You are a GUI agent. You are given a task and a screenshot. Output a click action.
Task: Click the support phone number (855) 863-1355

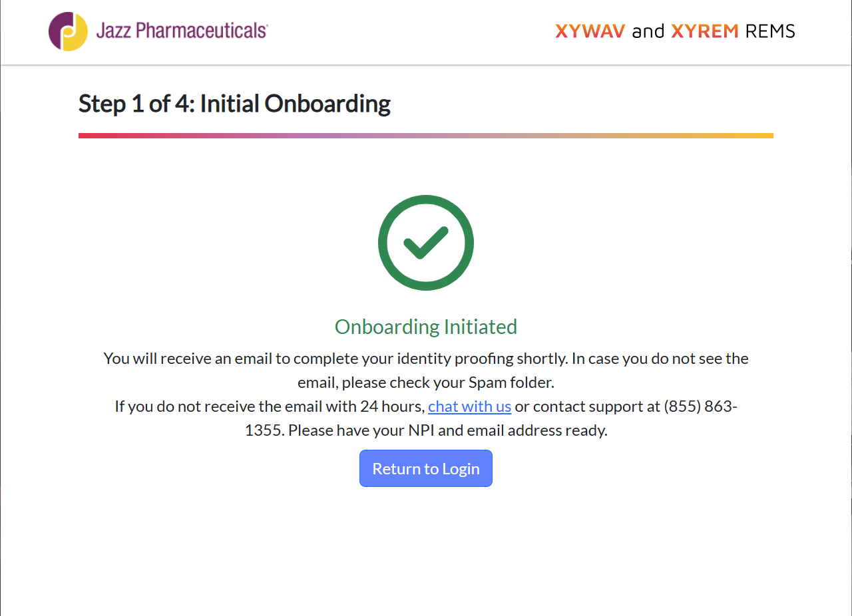(x=699, y=406)
